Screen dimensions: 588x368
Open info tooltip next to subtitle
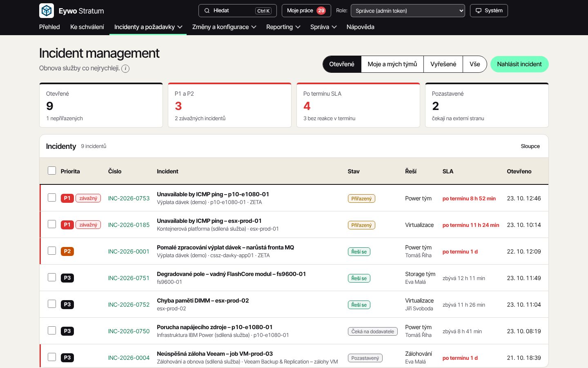click(125, 69)
